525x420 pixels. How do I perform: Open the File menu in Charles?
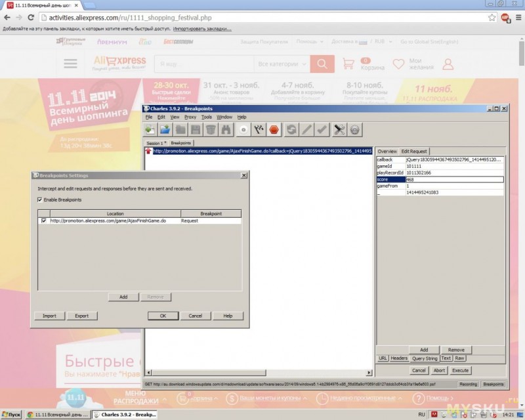click(x=149, y=117)
